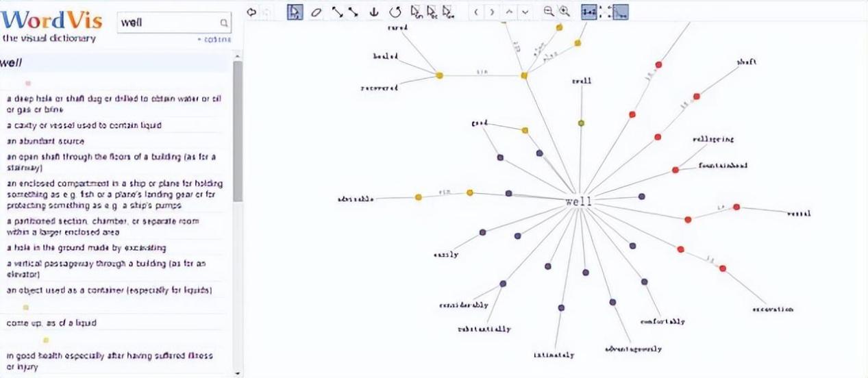
Task: Pan the graph up with chevron
Action: pyautogui.click(x=510, y=12)
